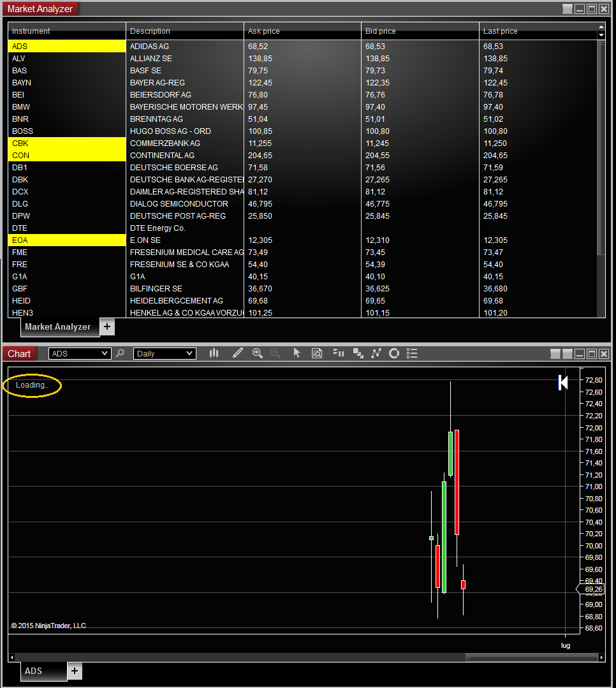Select the BAYN instrument cell
This screenshot has height=688, width=616.
(67, 82)
